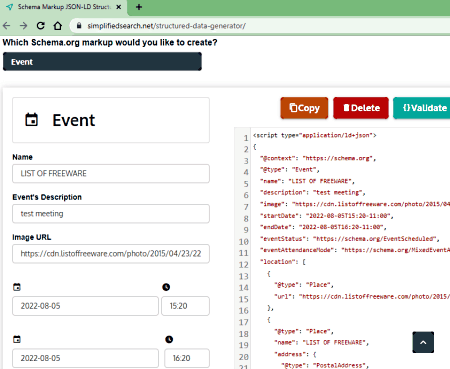The image size is (450, 369).
Task: Click the "location" code line
Action: pos(283,262)
